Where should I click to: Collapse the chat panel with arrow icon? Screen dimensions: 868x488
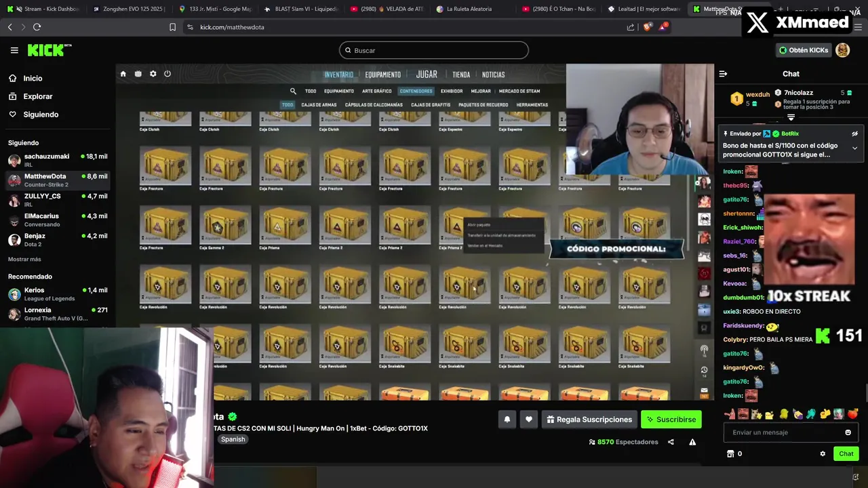point(723,74)
